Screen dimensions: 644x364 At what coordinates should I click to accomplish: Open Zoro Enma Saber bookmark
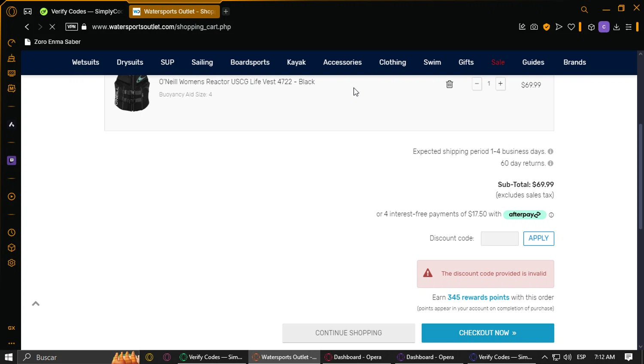[x=53, y=42]
